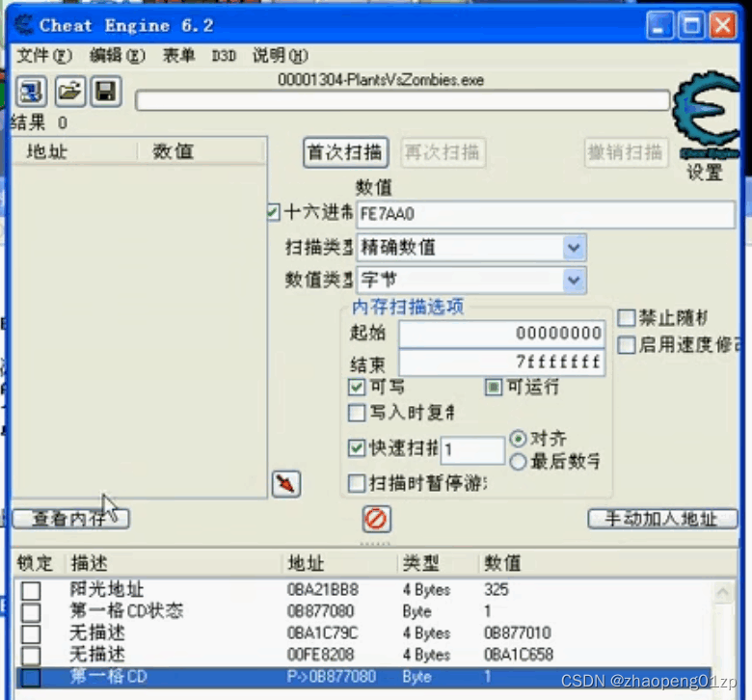This screenshot has width=752, height=700.
Task: Click the 描述 column header
Action: (90, 563)
